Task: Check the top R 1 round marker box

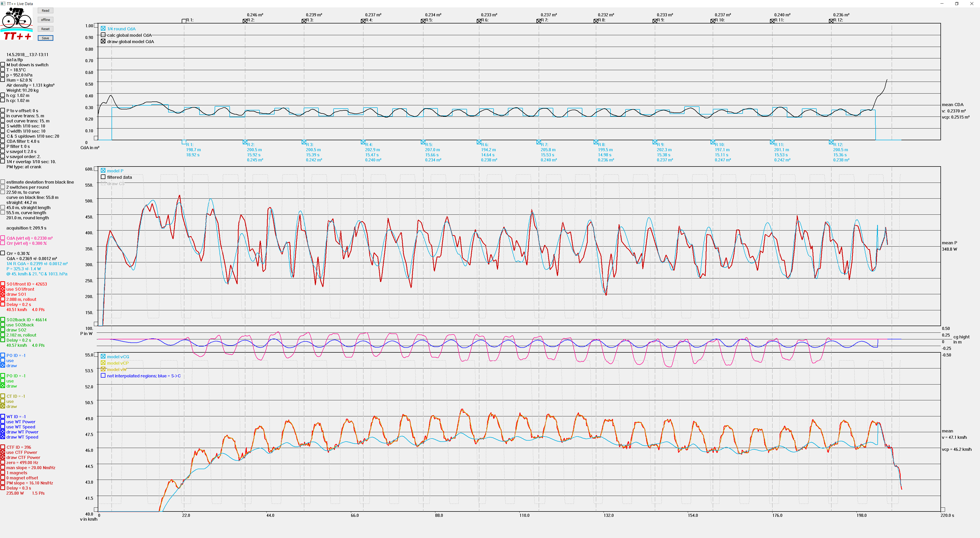Action: (184, 21)
